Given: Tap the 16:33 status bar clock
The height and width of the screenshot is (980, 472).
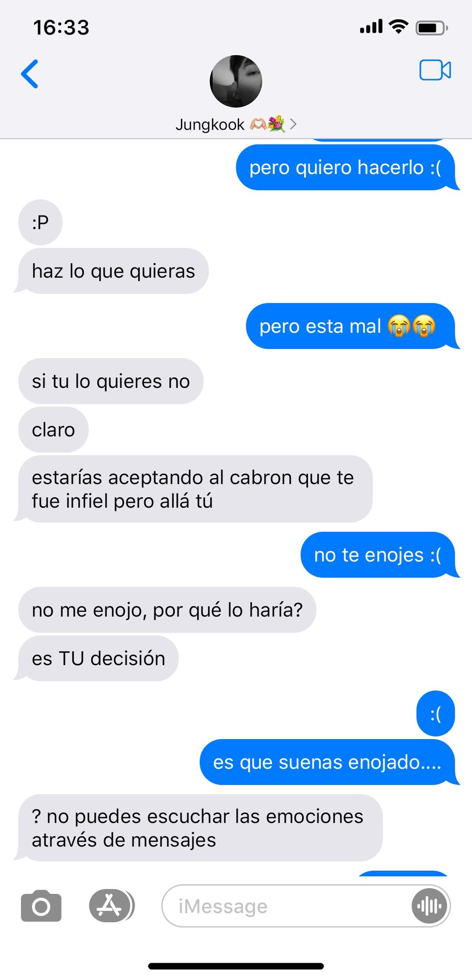Looking at the screenshot, I should tap(61, 27).
